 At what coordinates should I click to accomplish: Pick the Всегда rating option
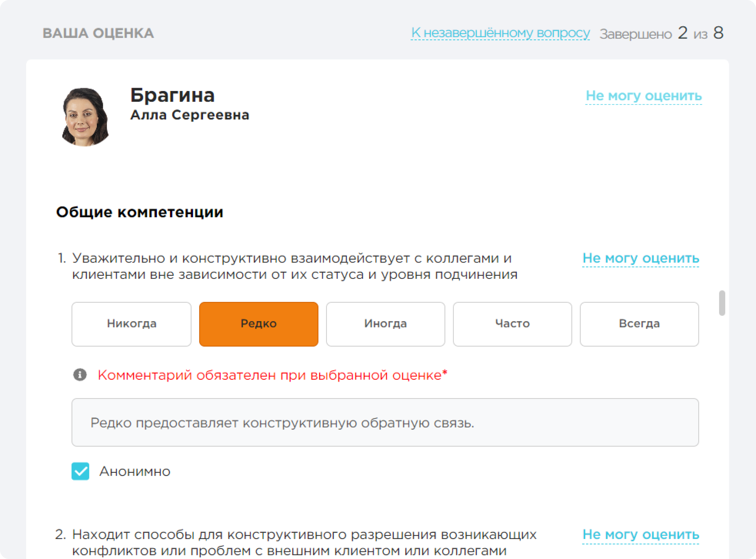[x=639, y=324]
